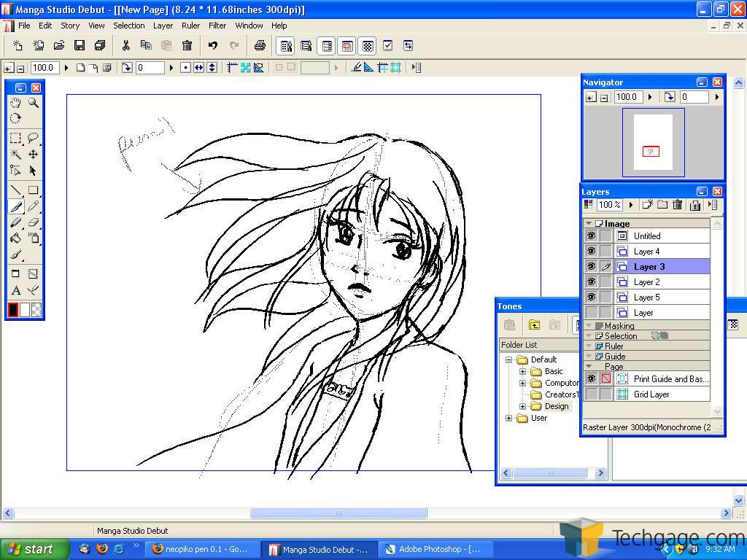747x560 pixels.
Task: Click the zoom percentage field in the toolbar
Action: tap(44, 68)
